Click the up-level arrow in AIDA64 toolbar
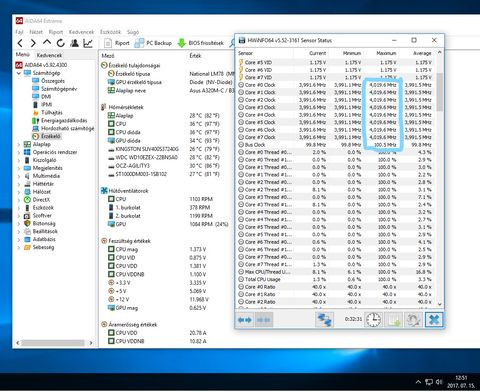Screen dimensions: 480x392 click(47, 43)
